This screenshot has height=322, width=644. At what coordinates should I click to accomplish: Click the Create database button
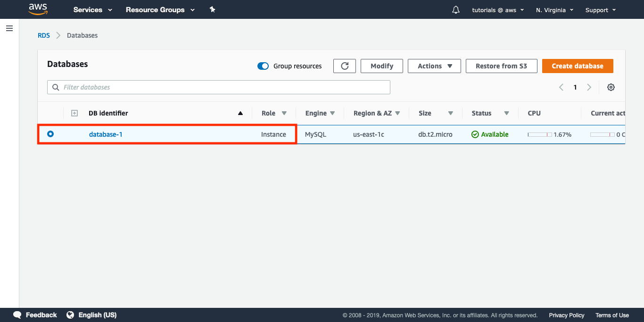pyautogui.click(x=578, y=66)
